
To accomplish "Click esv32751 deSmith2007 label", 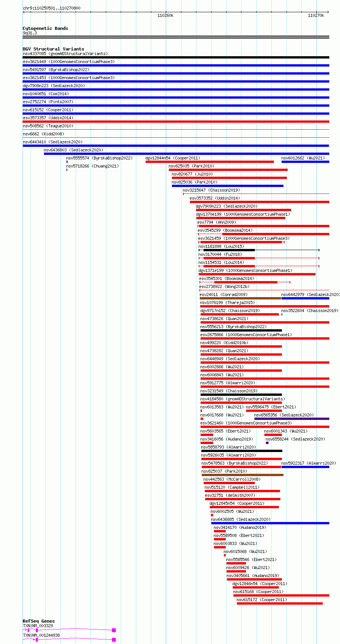I will [x=230, y=495].
